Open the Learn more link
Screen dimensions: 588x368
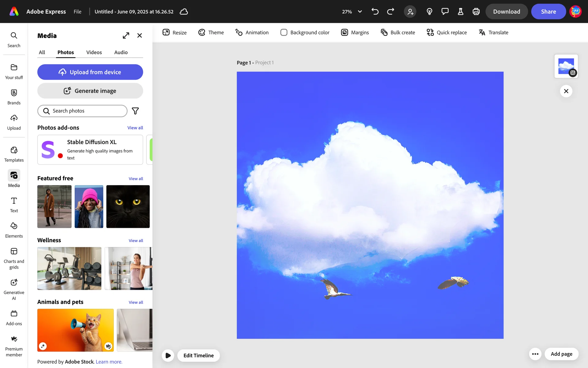tap(109, 362)
